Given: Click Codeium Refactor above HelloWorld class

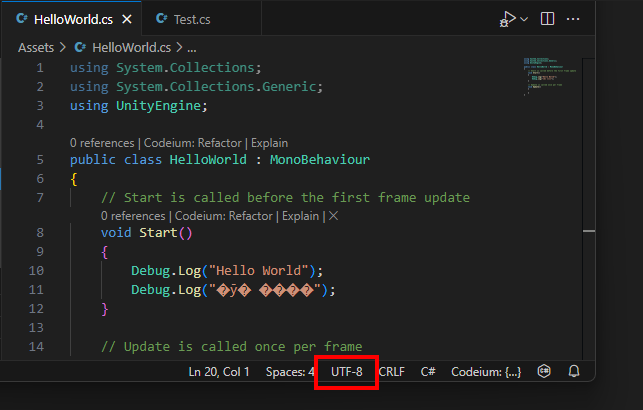Looking at the screenshot, I should 193,143.
